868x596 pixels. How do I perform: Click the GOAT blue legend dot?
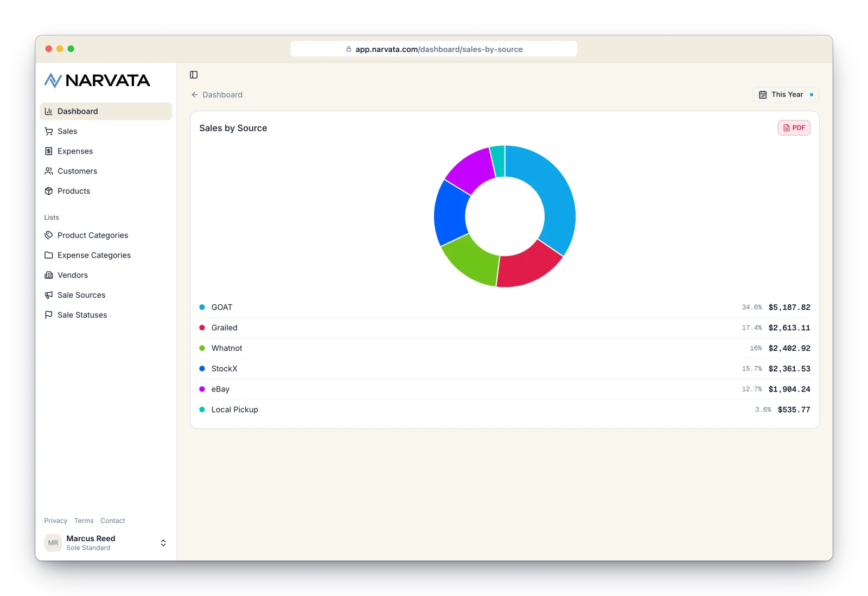click(202, 307)
